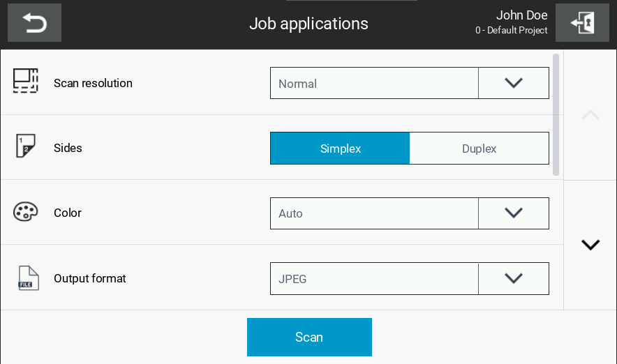Screen dimensions: 617x364
Task: Expand the Color dropdown arrow
Action: (514, 213)
